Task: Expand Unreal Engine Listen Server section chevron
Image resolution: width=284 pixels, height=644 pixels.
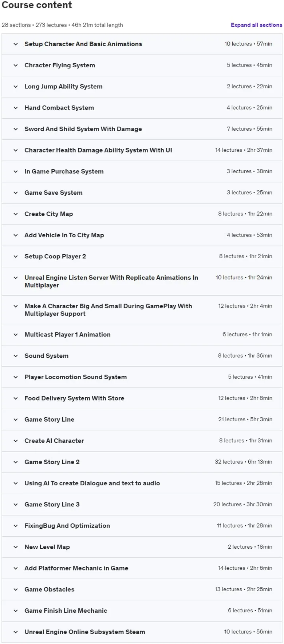Action: click(x=16, y=278)
